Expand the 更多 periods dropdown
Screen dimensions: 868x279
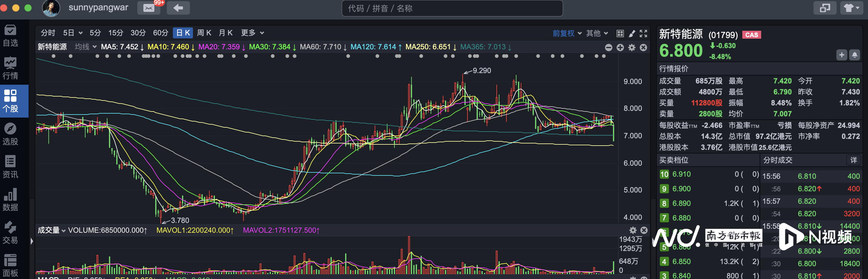[252, 33]
